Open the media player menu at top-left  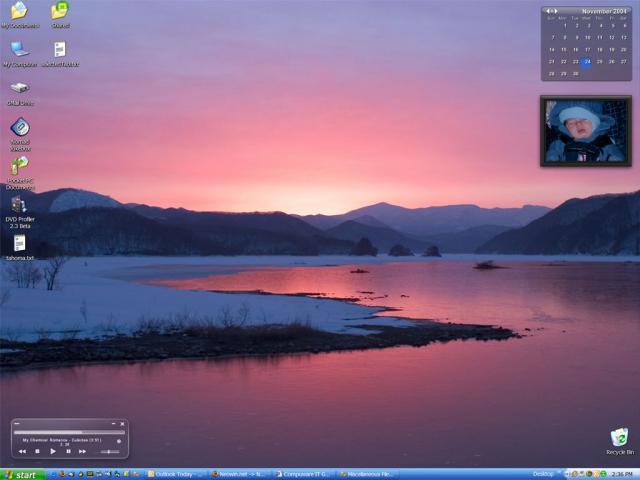(17, 424)
